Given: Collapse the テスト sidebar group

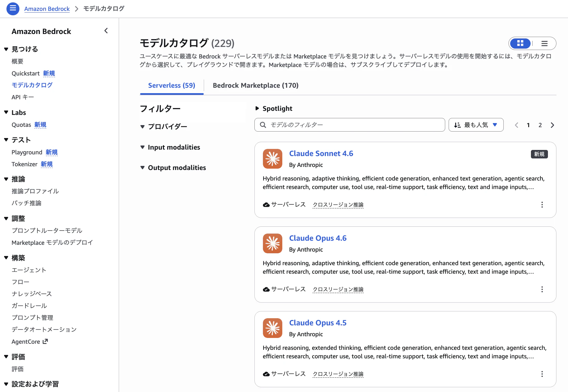Looking at the screenshot, I should pyautogui.click(x=6, y=140).
